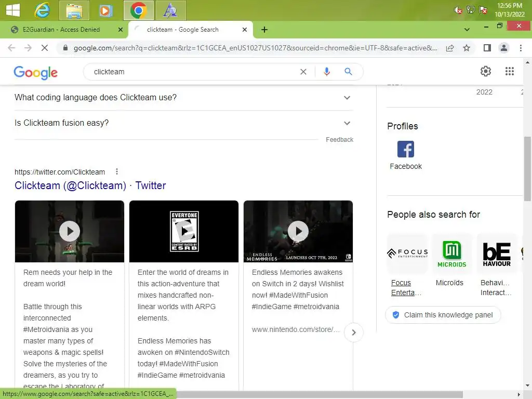Click the muted volume tray icon

pyautogui.click(x=458, y=10)
